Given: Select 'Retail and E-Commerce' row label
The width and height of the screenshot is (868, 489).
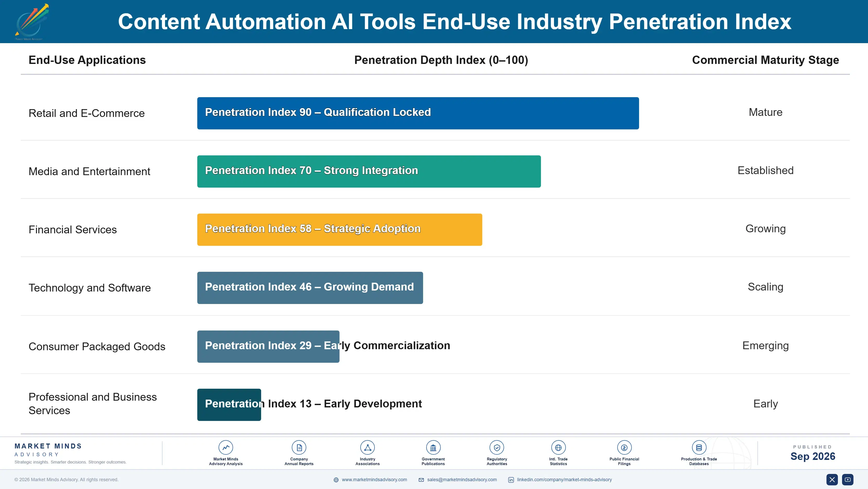Looking at the screenshot, I should pos(87,113).
